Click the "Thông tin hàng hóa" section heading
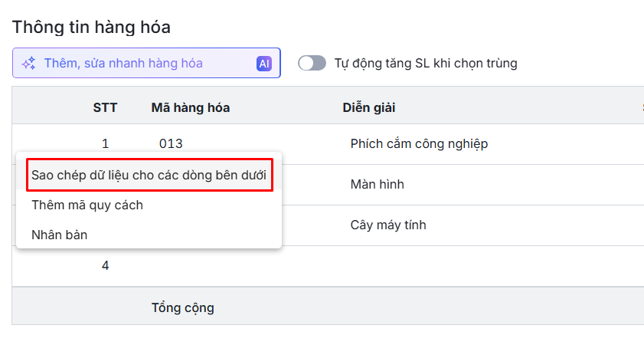The width and height of the screenshot is (644, 345). 91,28
